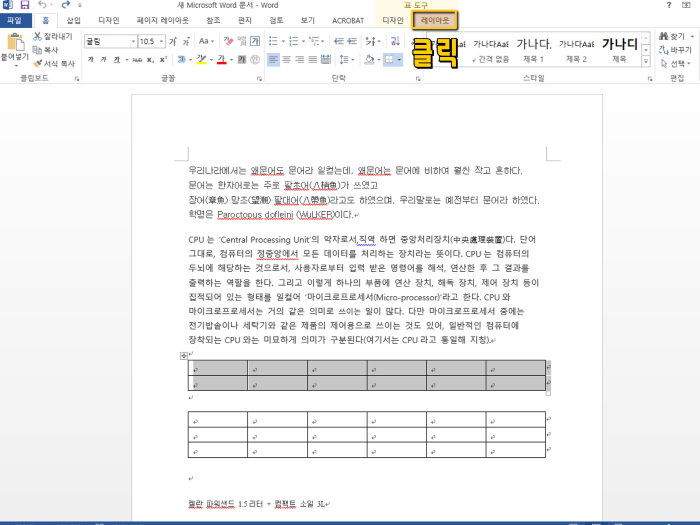
Task: Click the Copy (복사) button
Action: coord(45,50)
